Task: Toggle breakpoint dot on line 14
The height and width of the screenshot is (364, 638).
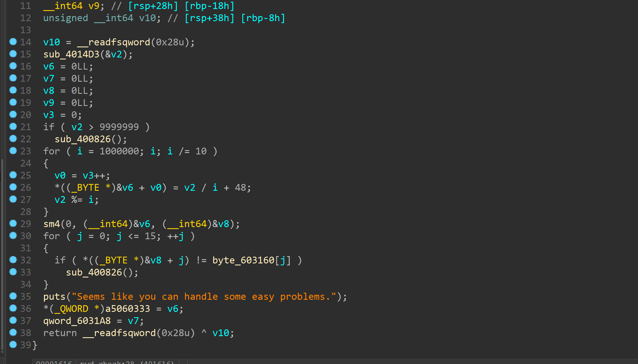Action: click(13, 42)
